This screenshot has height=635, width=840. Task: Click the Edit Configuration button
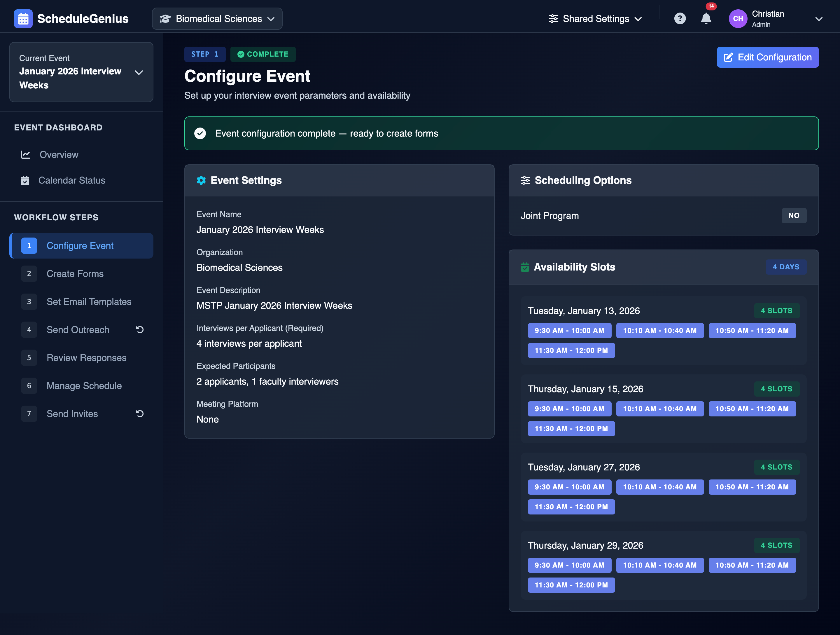pyautogui.click(x=767, y=57)
